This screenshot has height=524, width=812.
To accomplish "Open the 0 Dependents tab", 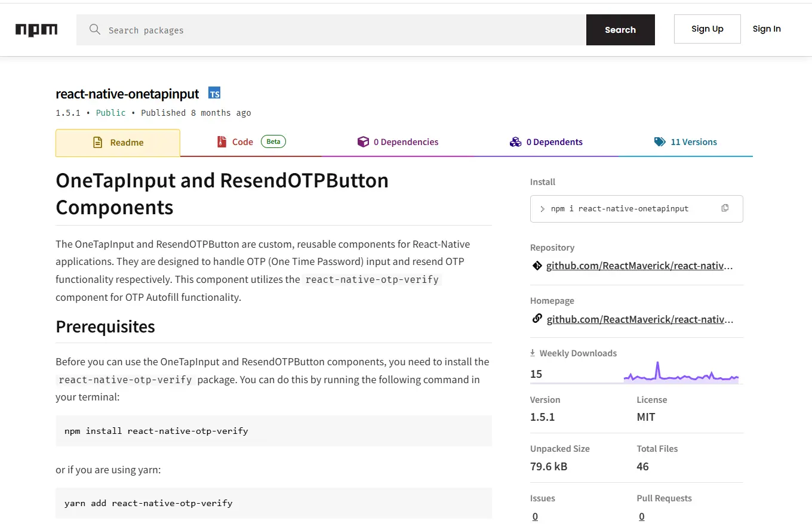I will click(x=546, y=142).
